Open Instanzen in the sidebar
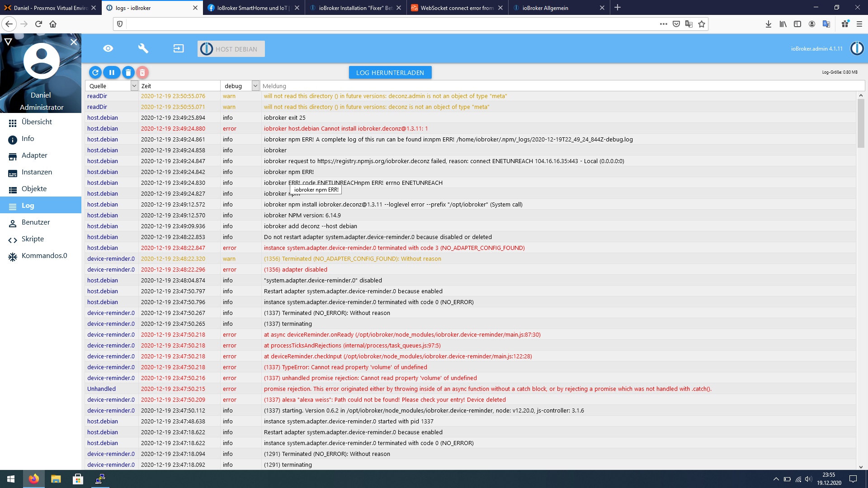This screenshot has width=868, height=488. pos(37,172)
